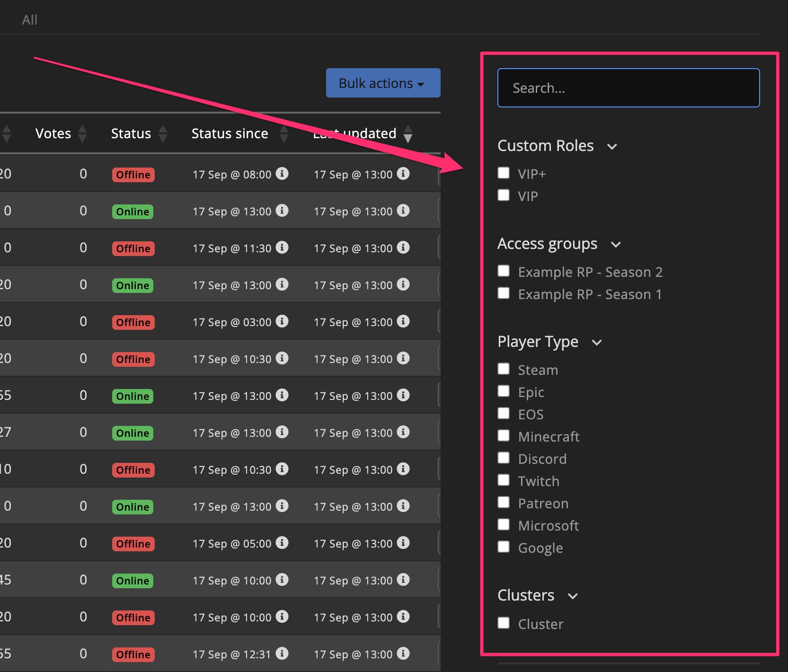Sort by Last updated descending arrow
Image resolution: width=788 pixels, height=672 pixels.
point(408,138)
